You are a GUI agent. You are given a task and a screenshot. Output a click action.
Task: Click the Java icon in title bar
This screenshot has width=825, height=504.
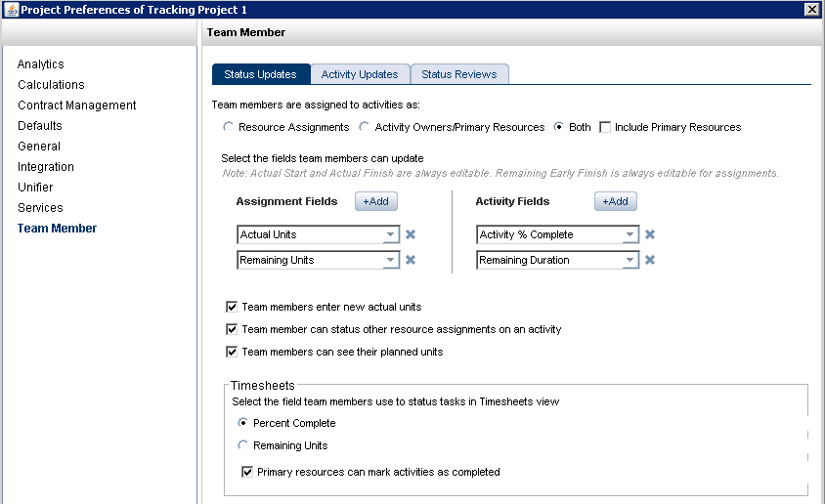coord(11,10)
